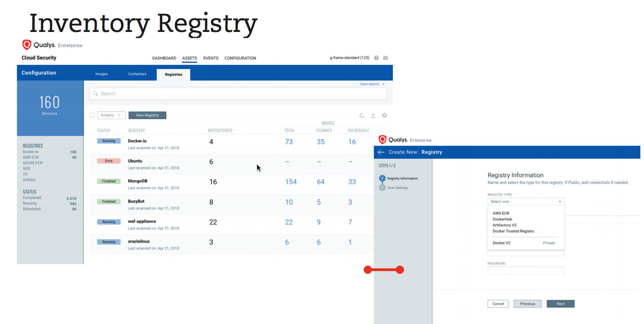Filter by Artifact in sidebar
The image size is (644, 324).
pos(29,179)
